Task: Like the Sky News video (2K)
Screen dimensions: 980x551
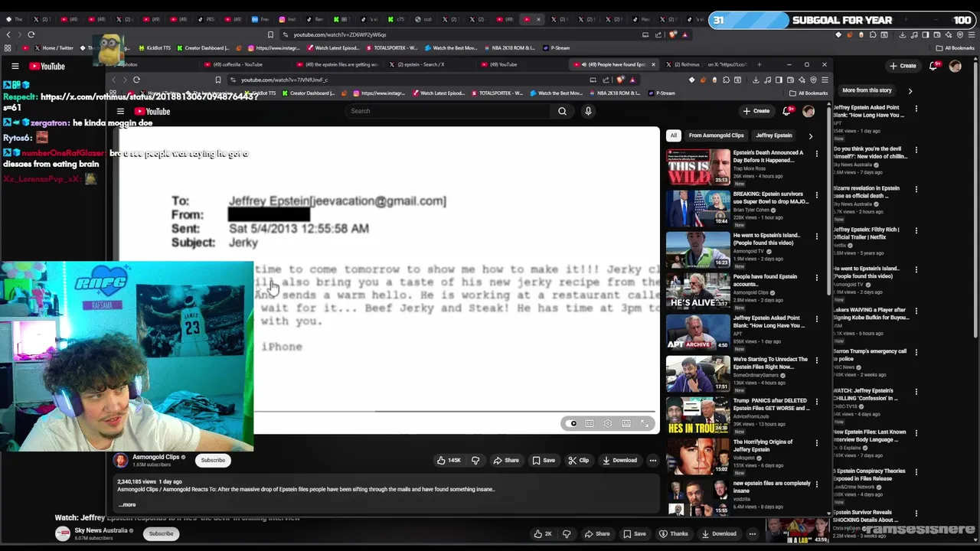Action: click(543, 533)
